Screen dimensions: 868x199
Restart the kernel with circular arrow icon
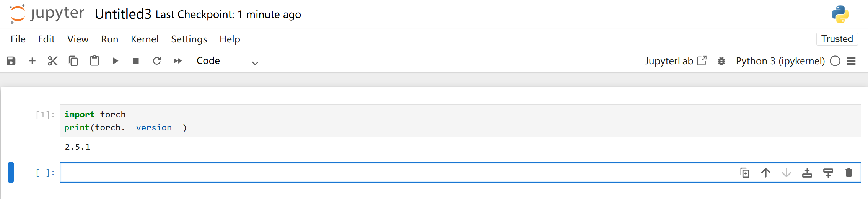[157, 61]
